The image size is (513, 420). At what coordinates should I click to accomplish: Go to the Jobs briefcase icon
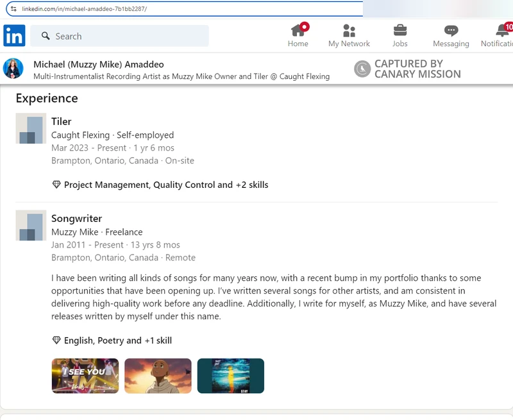[399, 31]
